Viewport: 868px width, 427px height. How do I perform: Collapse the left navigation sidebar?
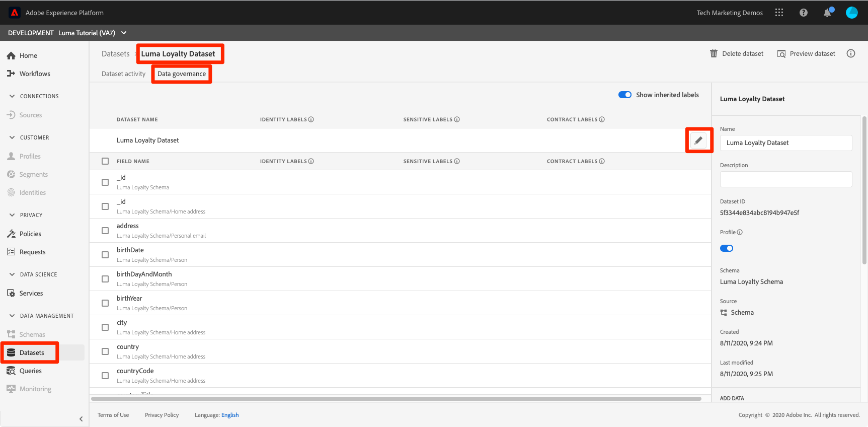[x=81, y=419]
